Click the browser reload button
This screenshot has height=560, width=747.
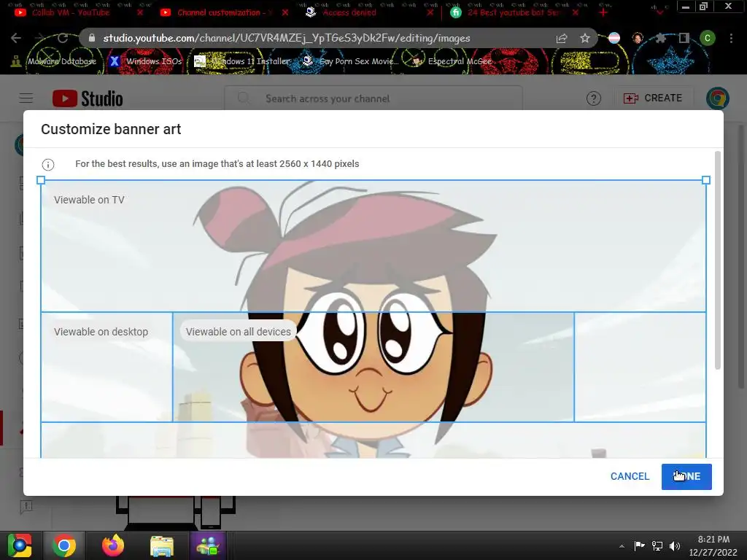(63, 38)
